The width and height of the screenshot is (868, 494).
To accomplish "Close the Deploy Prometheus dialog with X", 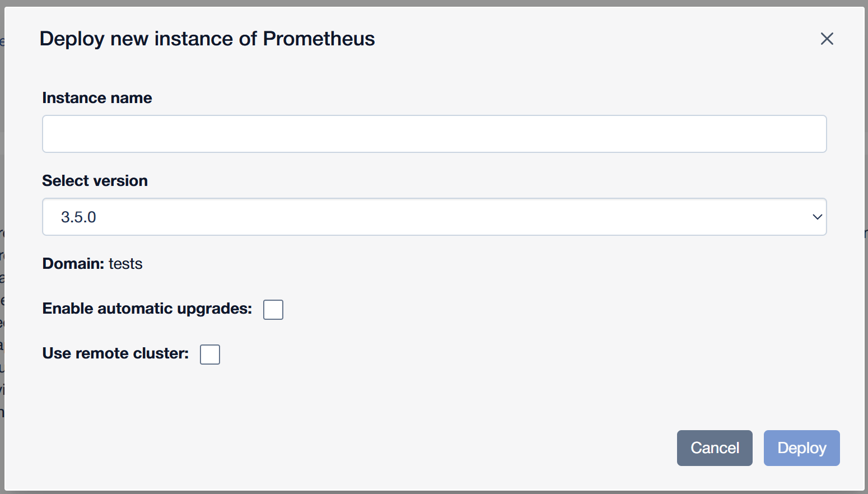I will click(x=827, y=39).
